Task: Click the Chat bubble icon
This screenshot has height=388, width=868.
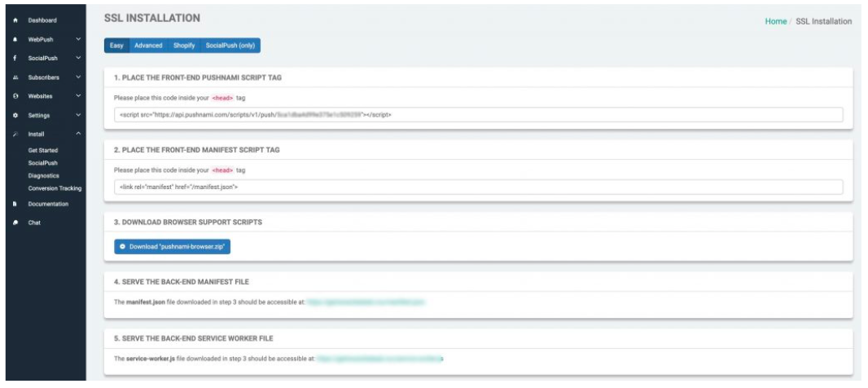Action: [x=15, y=223]
